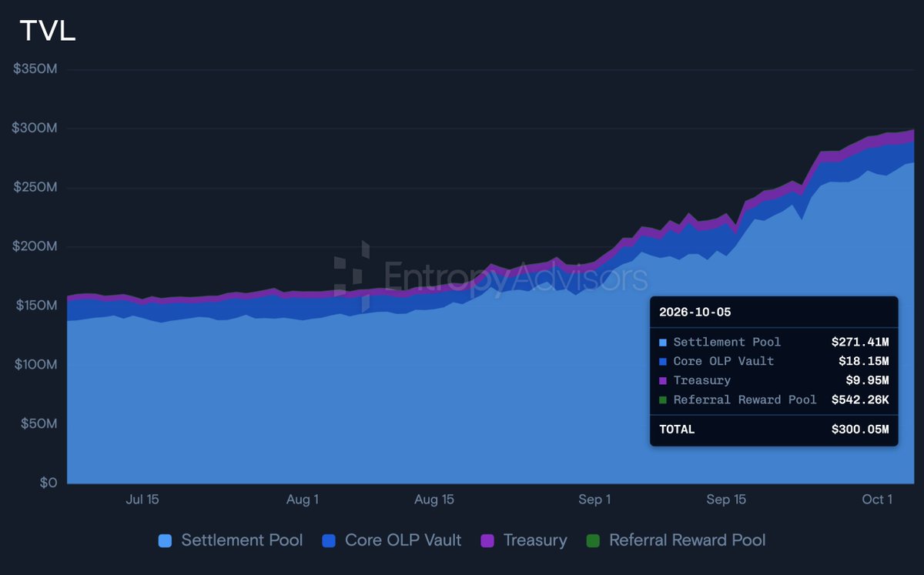Click the Jul 15 x-axis label

pos(142,500)
